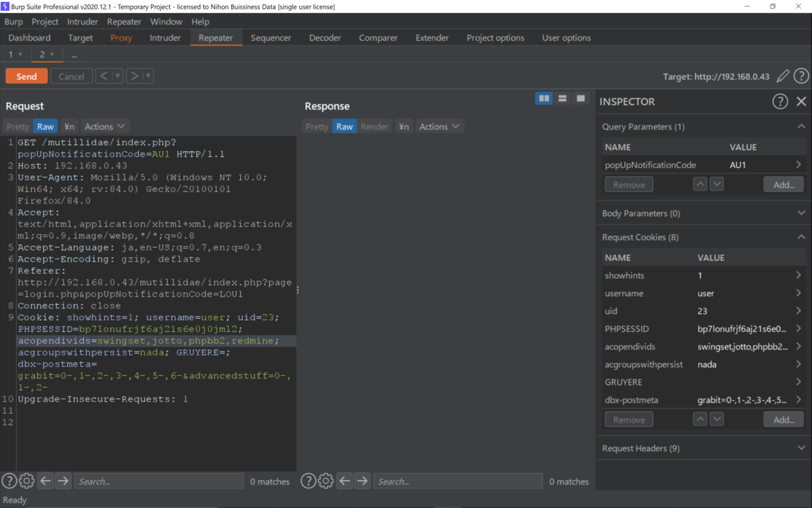The width and height of the screenshot is (812, 508).
Task: Click the Cancel button
Action: point(71,76)
